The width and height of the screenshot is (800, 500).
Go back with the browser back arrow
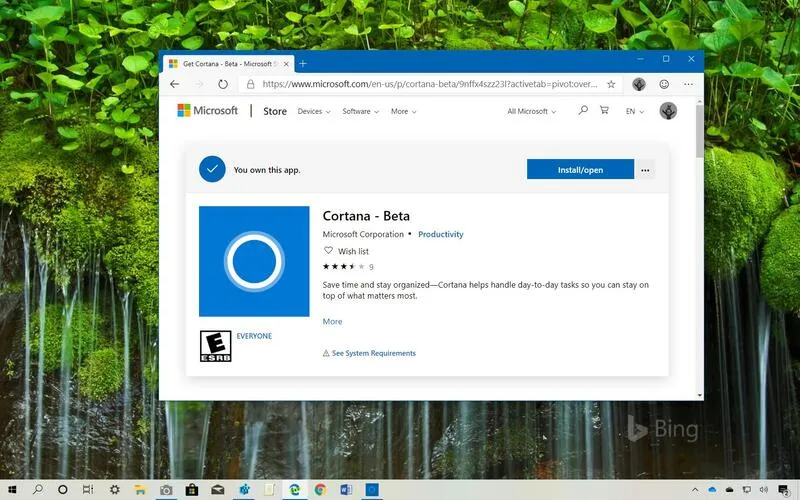[x=175, y=84]
